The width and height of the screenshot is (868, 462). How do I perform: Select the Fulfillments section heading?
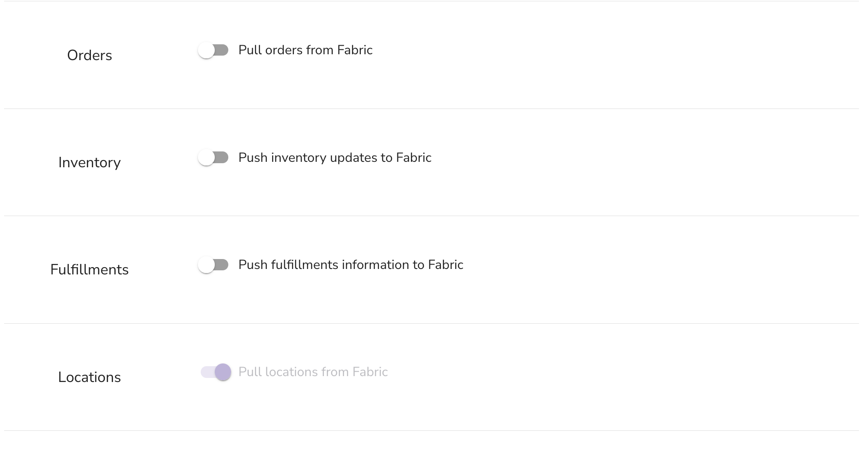tap(90, 270)
